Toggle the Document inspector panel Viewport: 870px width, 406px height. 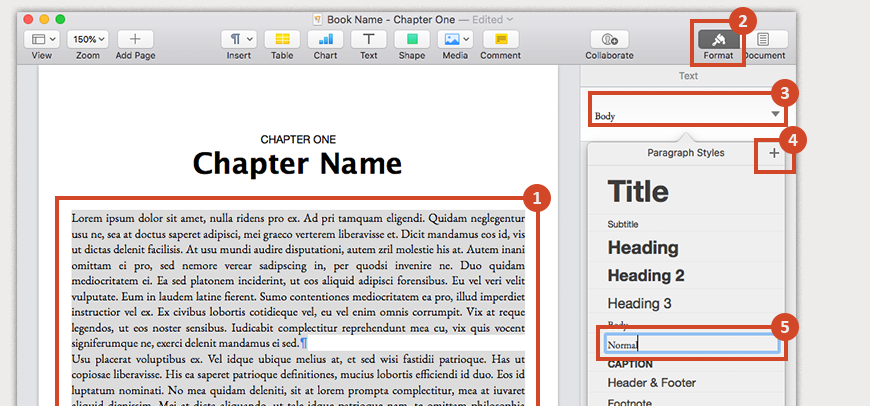(x=763, y=40)
